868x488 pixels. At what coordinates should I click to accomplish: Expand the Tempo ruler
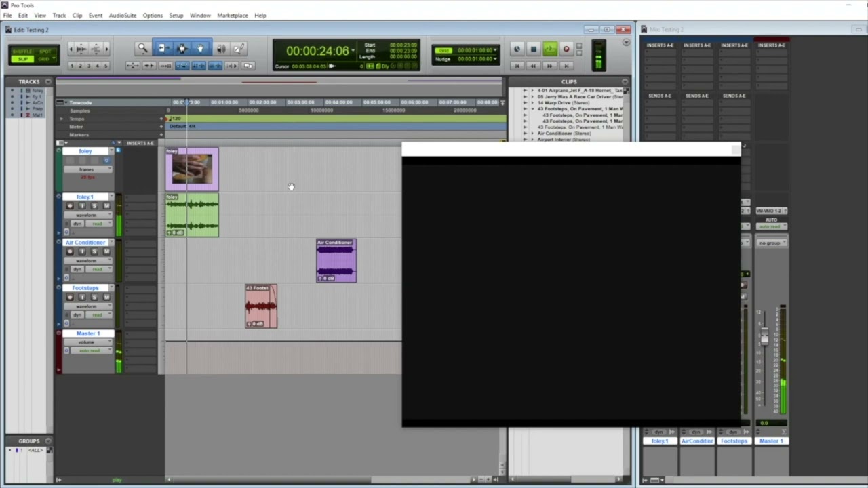point(62,119)
